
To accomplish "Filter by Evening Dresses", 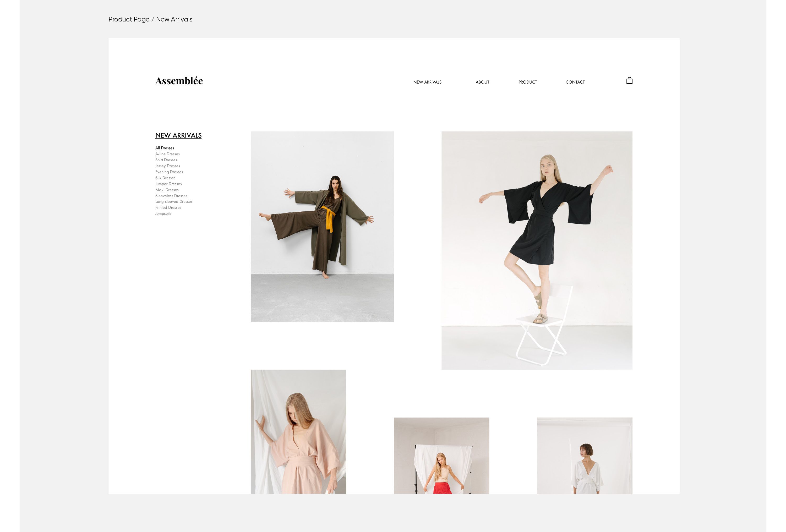I will point(169,172).
